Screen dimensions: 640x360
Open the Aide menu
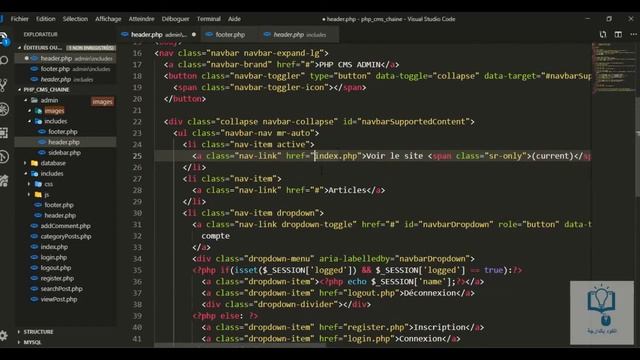click(x=234, y=19)
